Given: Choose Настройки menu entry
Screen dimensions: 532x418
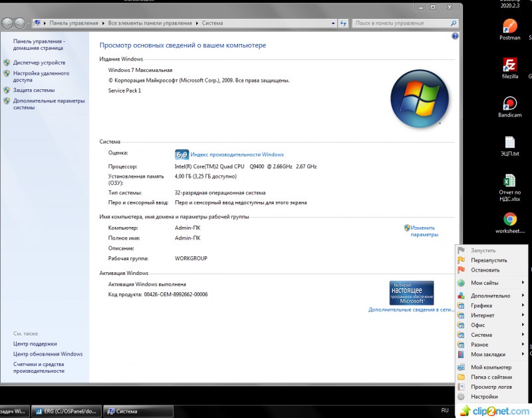Looking at the screenshot, I should (x=491, y=397).
